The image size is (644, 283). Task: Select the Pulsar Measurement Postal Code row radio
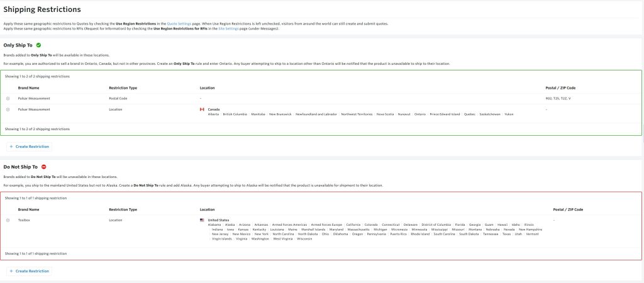click(x=8, y=99)
